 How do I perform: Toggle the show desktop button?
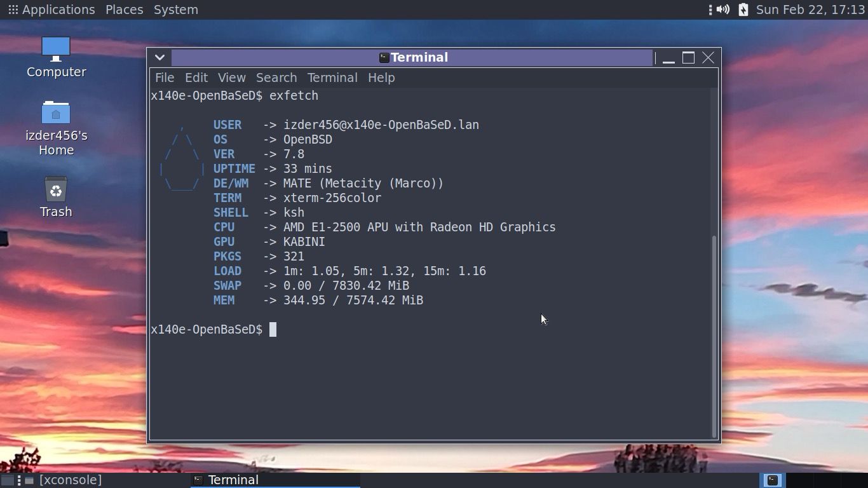pyautogui.click(x=6, y=480)
